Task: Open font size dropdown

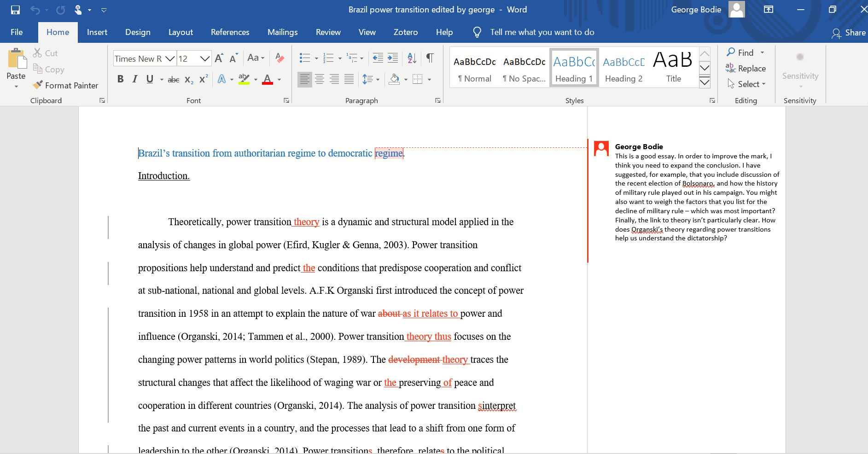Action: click(x=205, y=58)
